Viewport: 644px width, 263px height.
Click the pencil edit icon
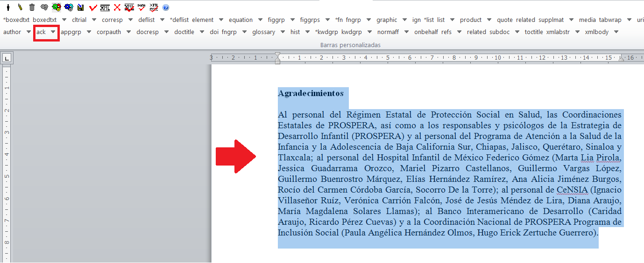click(x=20, y=7)
